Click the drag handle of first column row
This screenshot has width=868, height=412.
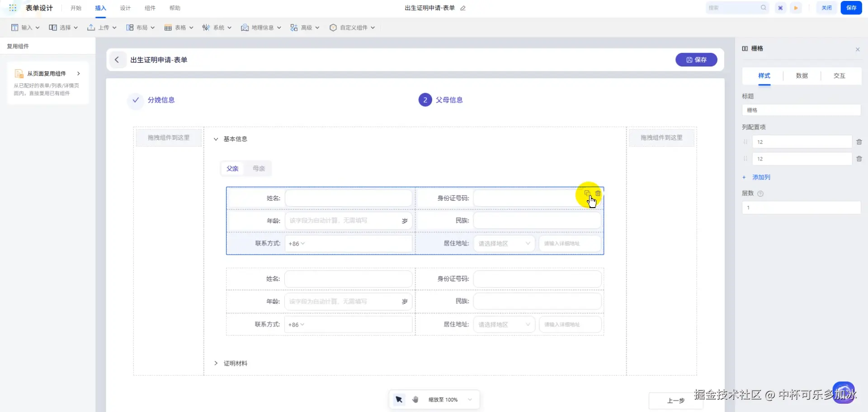pos(745,142)
